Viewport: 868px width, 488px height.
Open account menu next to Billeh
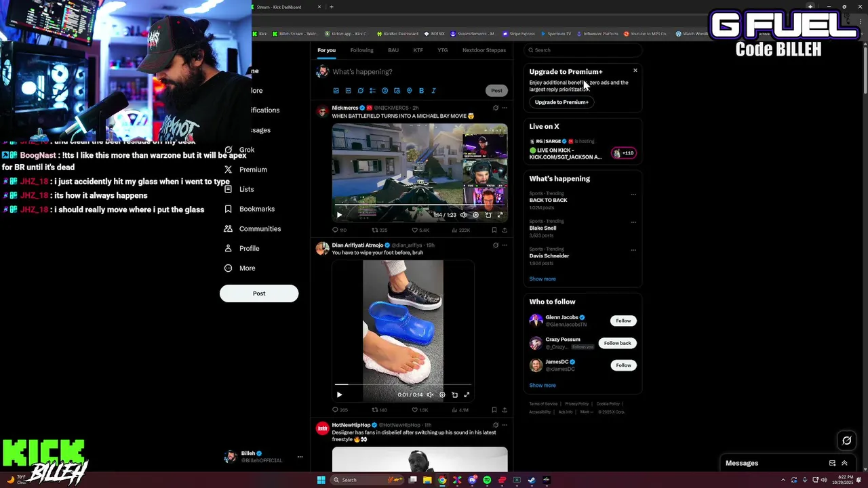point(300,457)
